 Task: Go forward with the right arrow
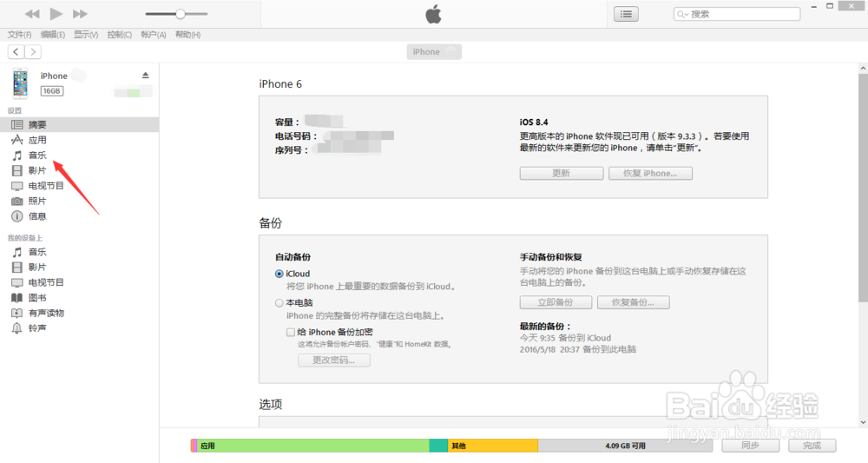tap(33, 51)
